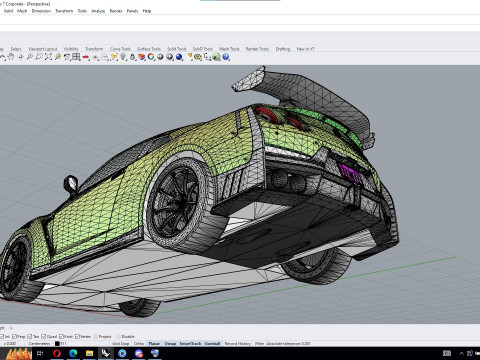The image size is (480, 360).
Task: Open Opera browser from taskbar
Action: click(57, 353)
